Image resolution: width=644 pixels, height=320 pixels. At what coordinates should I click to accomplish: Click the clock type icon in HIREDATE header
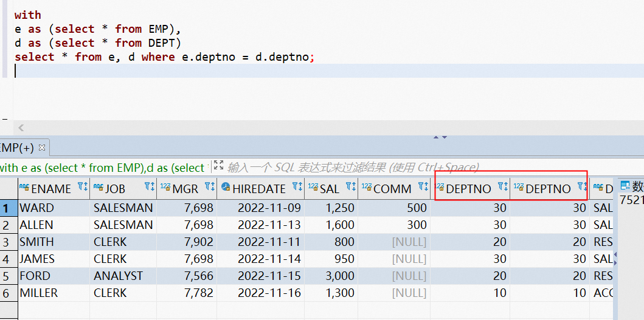pyautogui.click(x=226, y=188)
